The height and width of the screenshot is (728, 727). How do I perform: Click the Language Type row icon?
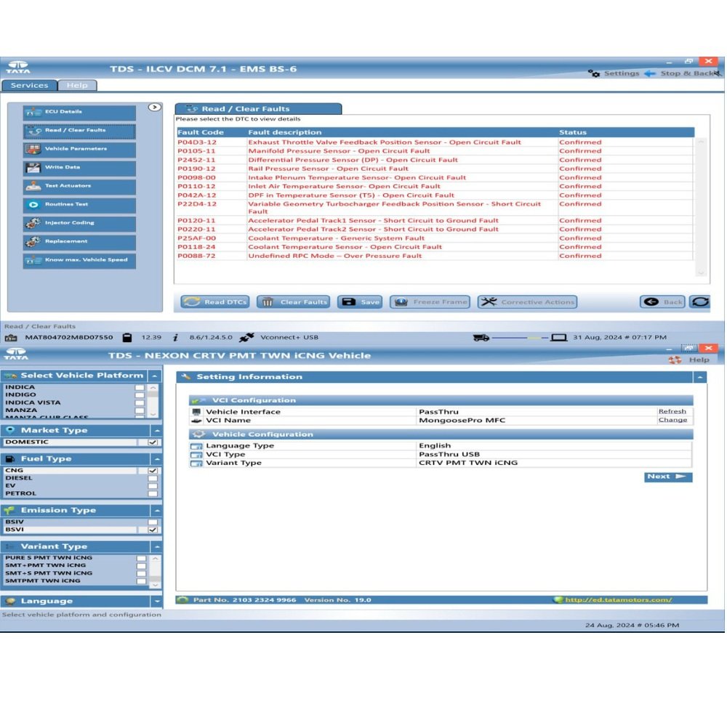click(196, 446)
